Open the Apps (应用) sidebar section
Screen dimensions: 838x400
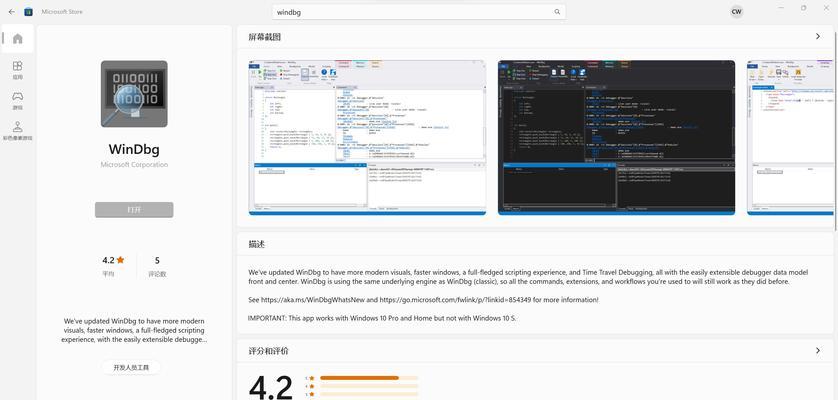point(18,70)
